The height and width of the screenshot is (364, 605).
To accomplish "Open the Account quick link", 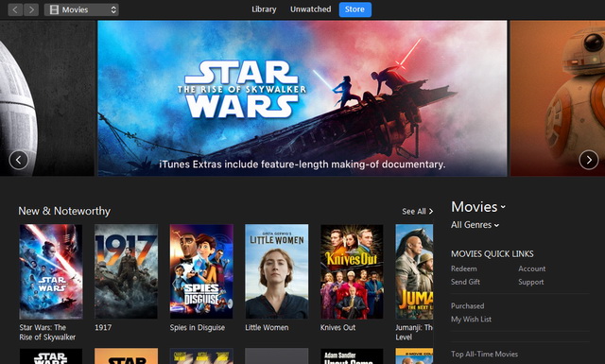I will click(x=531, y=269).
